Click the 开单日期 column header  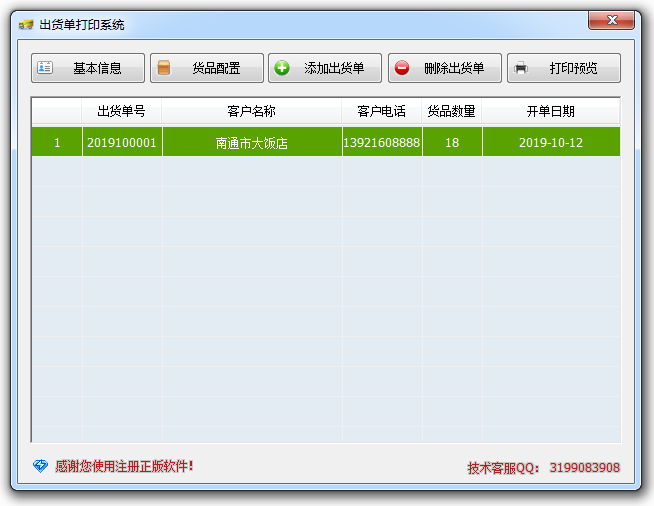pyautogui.click(x=551, y=111)
